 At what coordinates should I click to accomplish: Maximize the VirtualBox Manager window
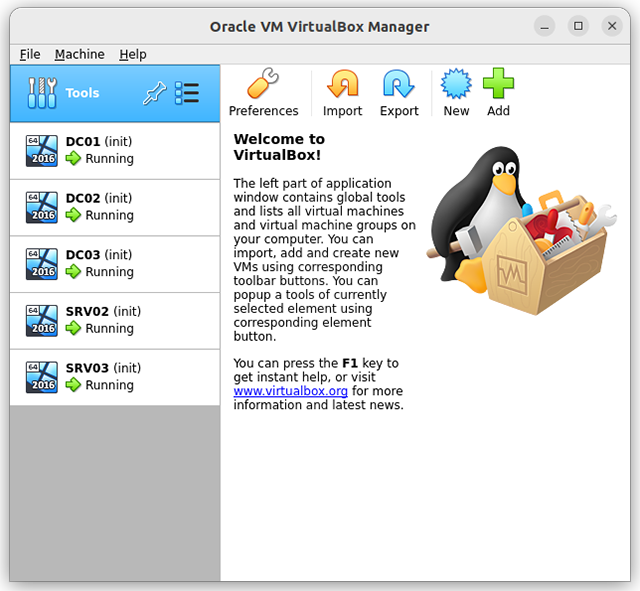pos(578,27)
